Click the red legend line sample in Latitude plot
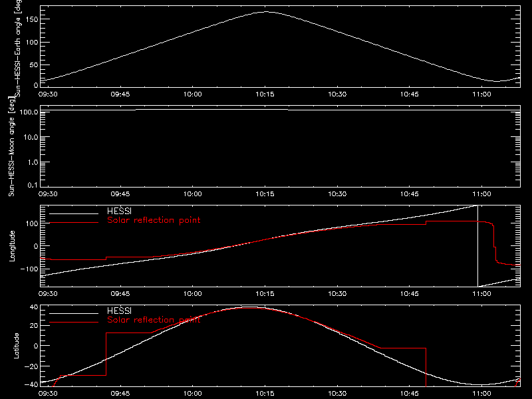Image resolution: width=532 pixels, height=399 pixels. (74, 323)
